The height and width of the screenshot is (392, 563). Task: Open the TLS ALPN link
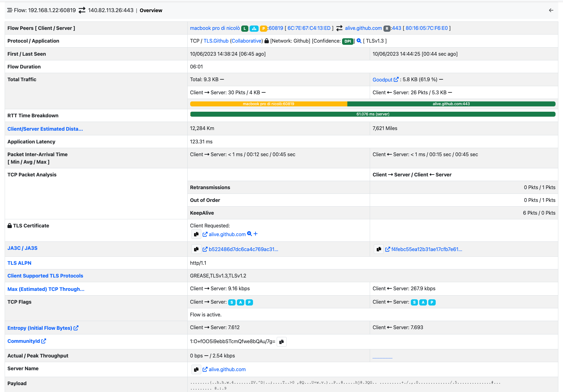point(19,263)
